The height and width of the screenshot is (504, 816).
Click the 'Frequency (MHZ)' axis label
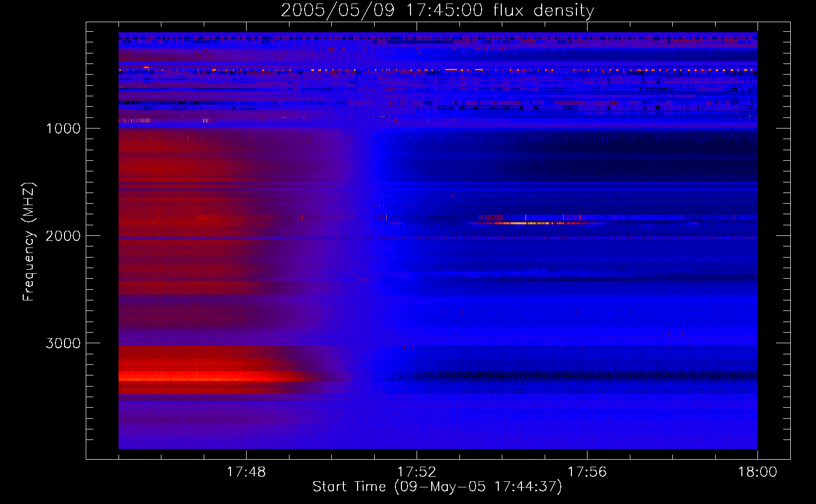pyautogui.click(x=29, y=242)
